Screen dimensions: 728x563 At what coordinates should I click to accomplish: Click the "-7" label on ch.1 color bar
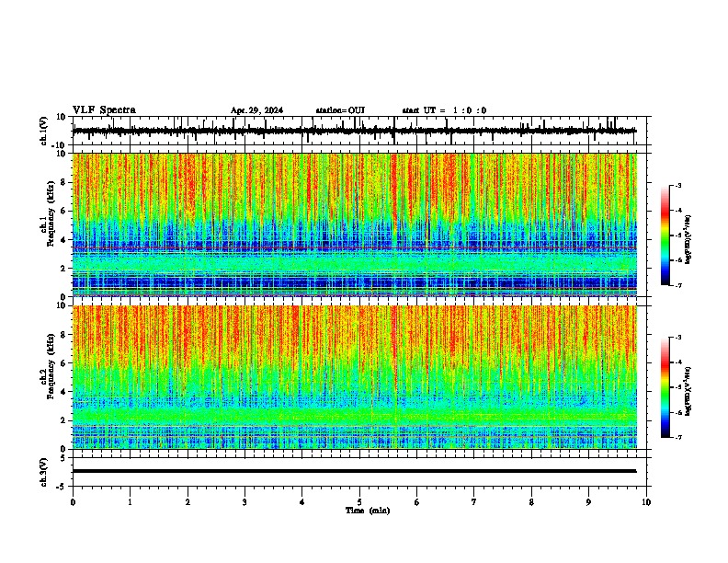[x=678, y=285]
